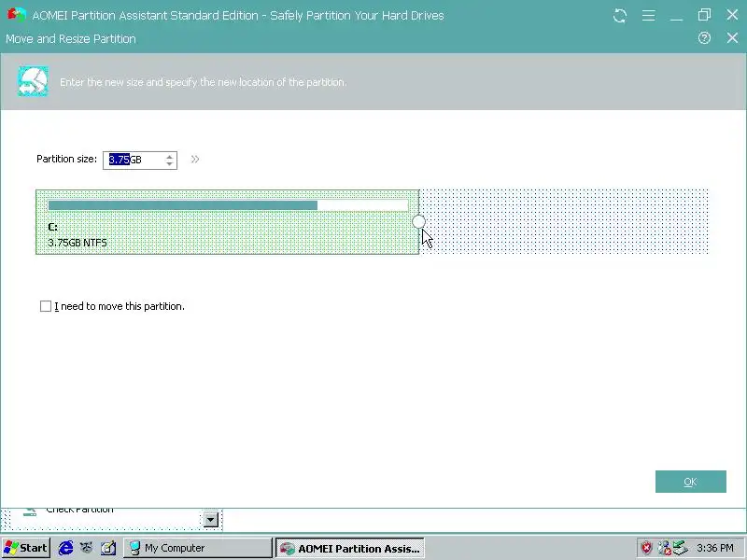Switch to My Computer taskbar window

[198, 548]
